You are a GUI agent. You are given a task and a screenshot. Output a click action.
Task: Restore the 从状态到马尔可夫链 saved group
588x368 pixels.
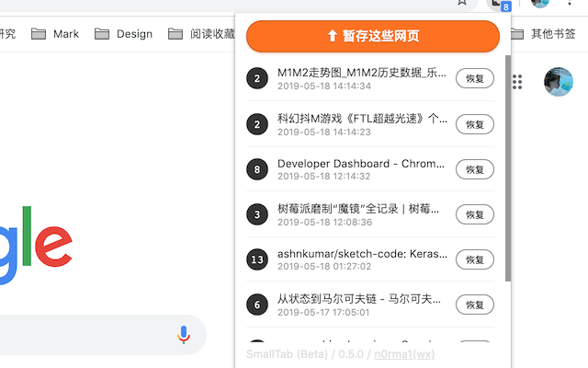[x=475, y=305]
